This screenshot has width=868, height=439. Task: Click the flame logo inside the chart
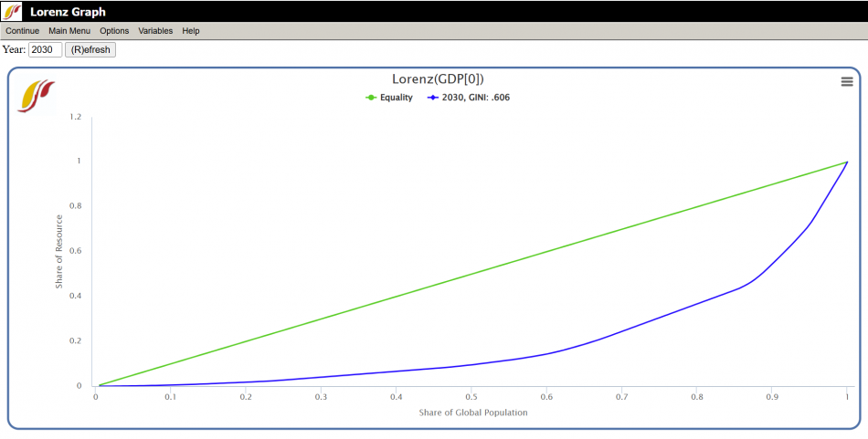click(37, 95)
